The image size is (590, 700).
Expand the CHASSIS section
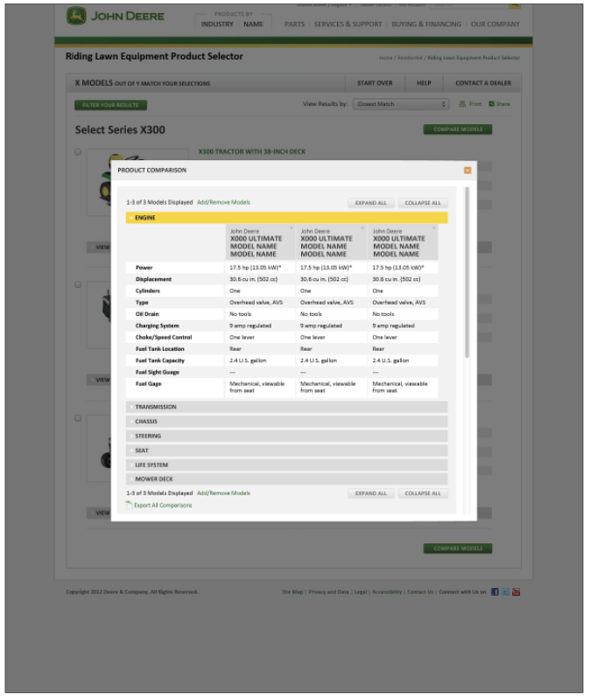point(286,422)
